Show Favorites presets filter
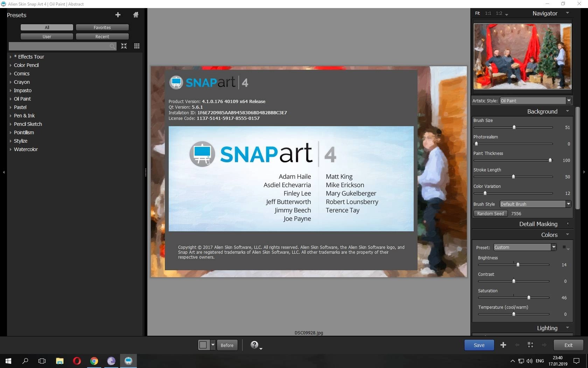 (102, 27)
